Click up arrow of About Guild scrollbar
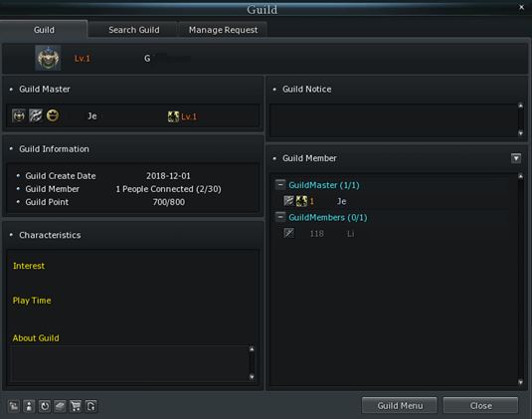Viewport: 532px width, 419px height. click(x=252, y=349)
